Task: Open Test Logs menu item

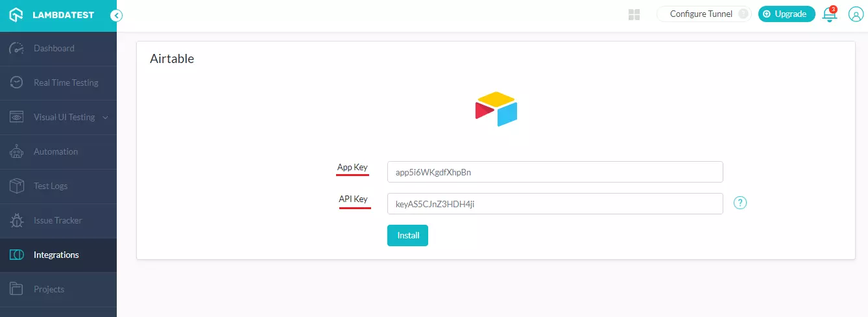Action: tap(58, 186)
